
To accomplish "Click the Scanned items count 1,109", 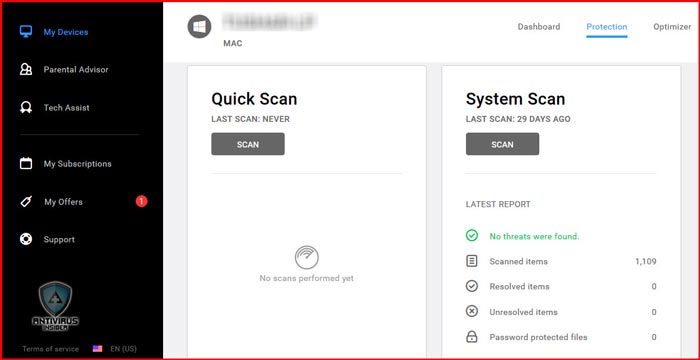I will coord(646,261).
